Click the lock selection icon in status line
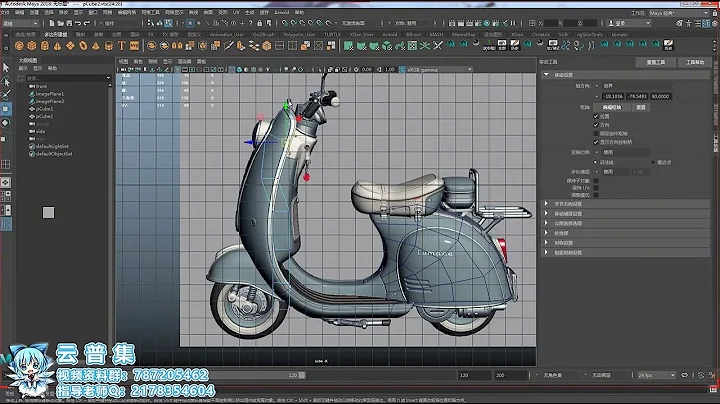Screen dimensions: 720x404 pos(259,23)
